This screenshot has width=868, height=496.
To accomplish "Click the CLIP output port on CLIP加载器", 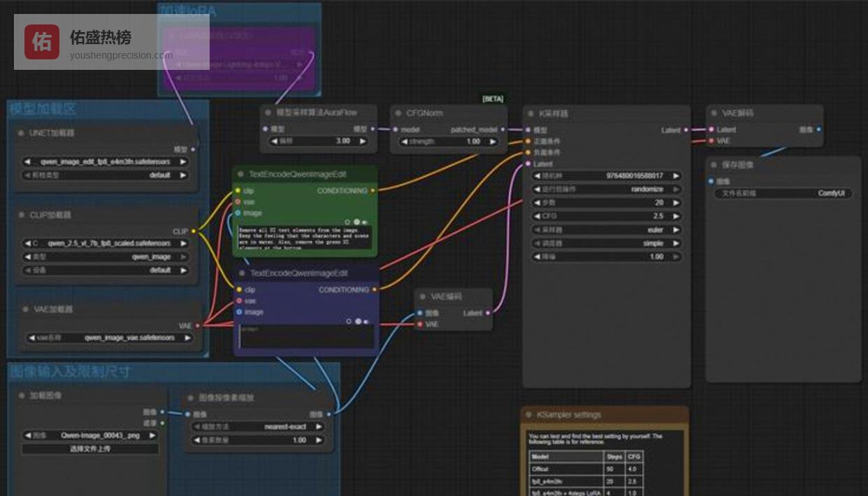I will coord(194,231).
